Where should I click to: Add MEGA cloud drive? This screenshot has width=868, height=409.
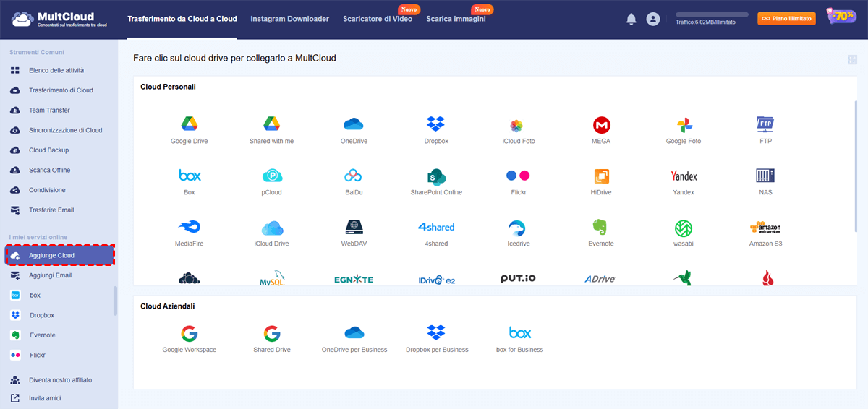tap(601, 130)
